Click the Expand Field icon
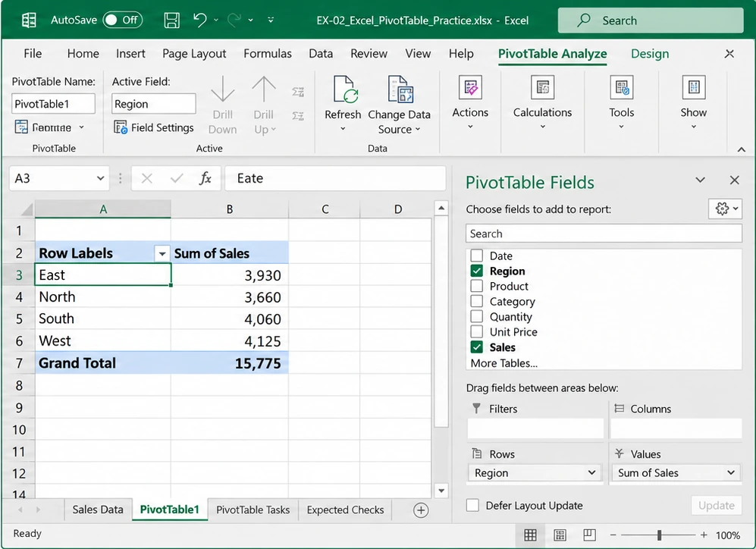 tap(298, 92)
